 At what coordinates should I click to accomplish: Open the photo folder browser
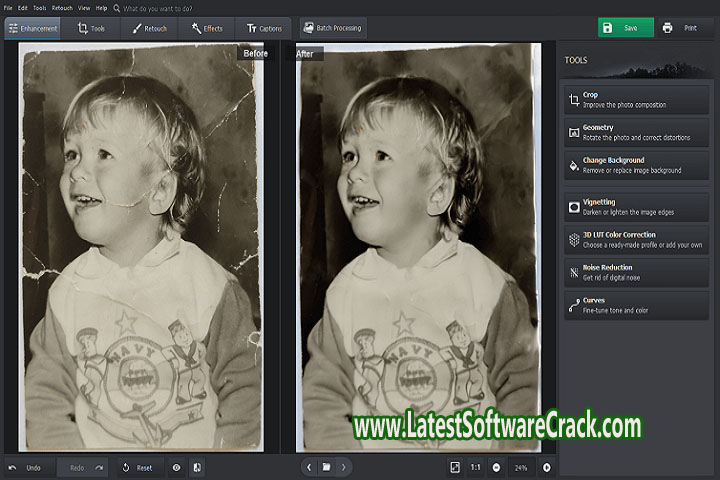[326, 467]
